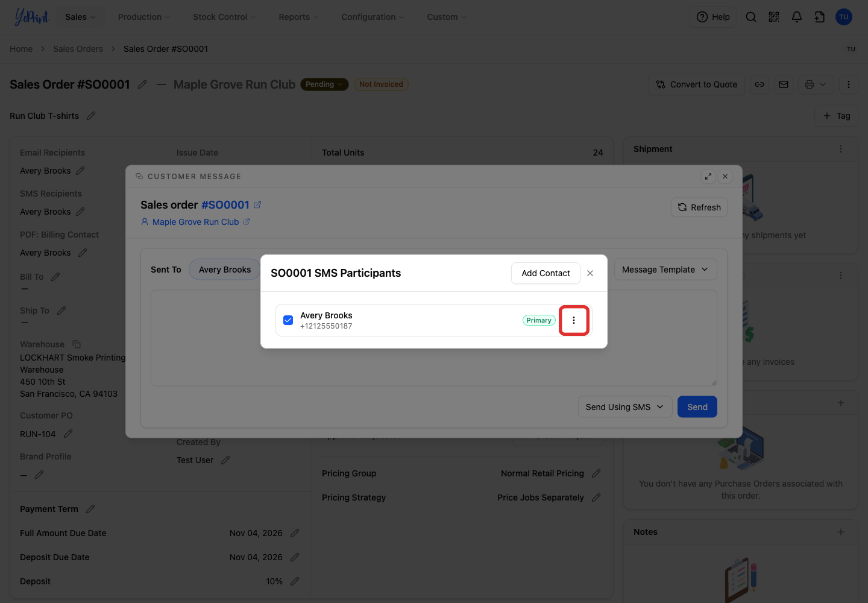Edit the Customer PO RUN-104

(x=68, y=434)
